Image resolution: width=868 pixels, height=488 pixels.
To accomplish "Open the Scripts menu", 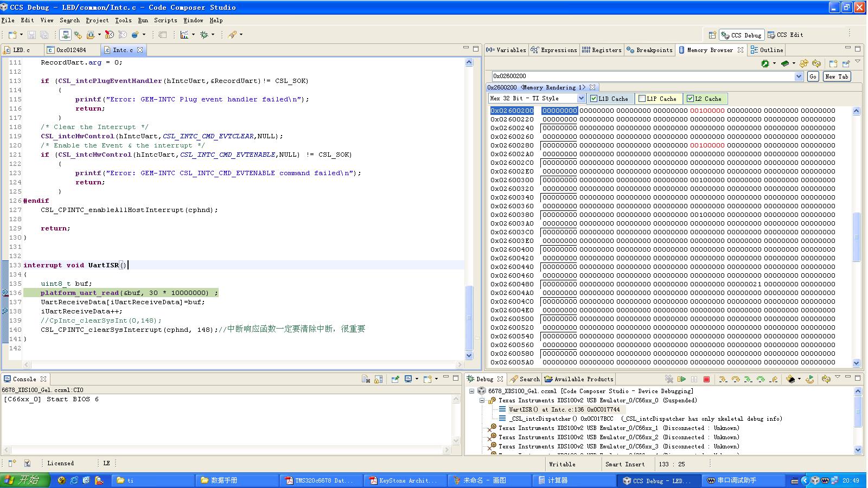I will (165, 20).
